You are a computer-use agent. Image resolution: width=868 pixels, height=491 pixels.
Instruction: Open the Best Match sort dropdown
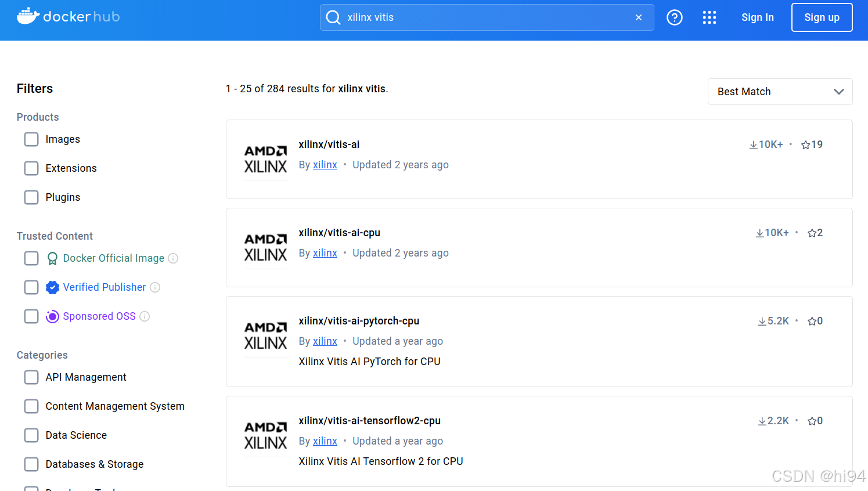(x=780, y=91)
